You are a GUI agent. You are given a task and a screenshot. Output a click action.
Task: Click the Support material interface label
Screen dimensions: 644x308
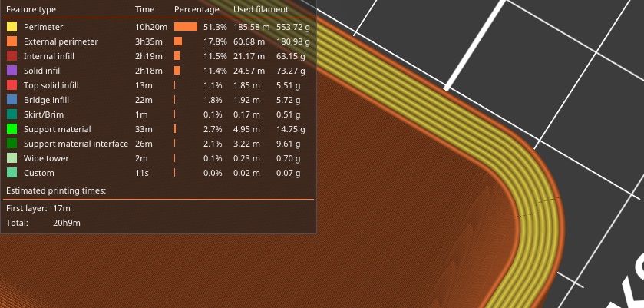[76, 144]
